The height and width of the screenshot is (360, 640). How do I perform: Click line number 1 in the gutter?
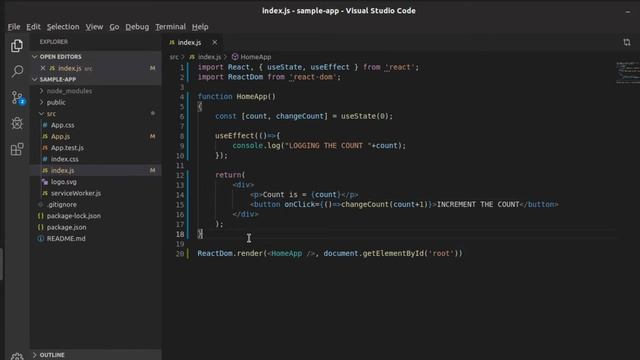pyautogui.click(x=182, y=67)
